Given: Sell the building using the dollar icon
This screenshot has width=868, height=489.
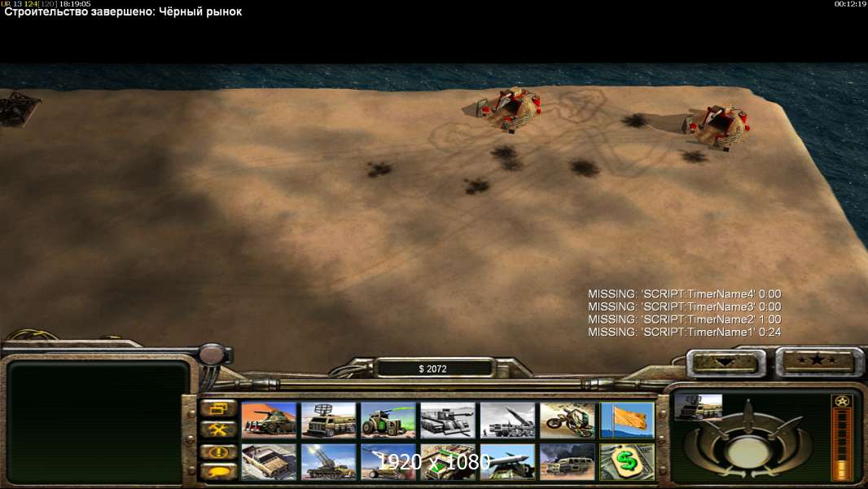Looking at the screenshot, I should (627, 461).
